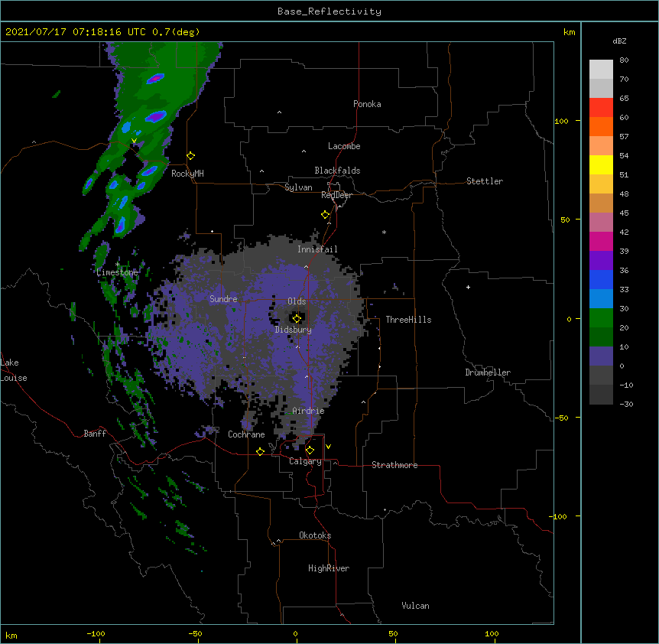
Task: Click the Cochrane label
Action: (246, 434)
